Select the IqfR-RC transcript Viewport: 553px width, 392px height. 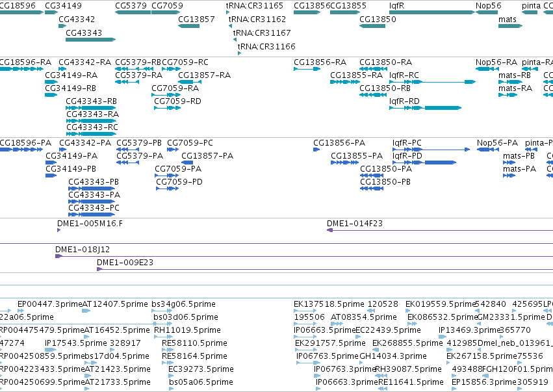[432, 82]
